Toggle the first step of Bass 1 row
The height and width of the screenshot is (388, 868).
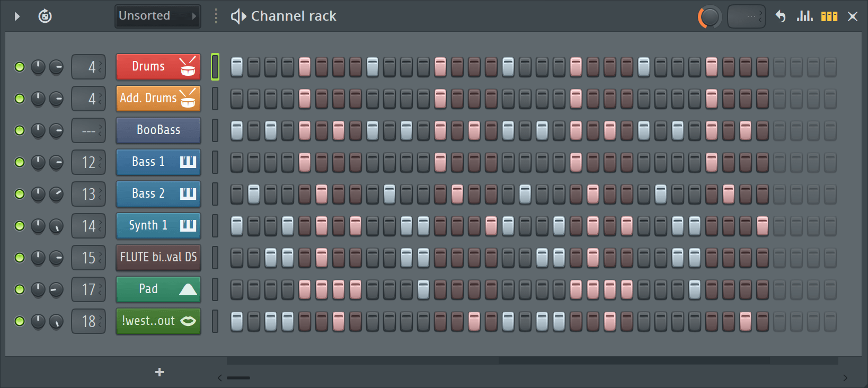tap(237, 162)
